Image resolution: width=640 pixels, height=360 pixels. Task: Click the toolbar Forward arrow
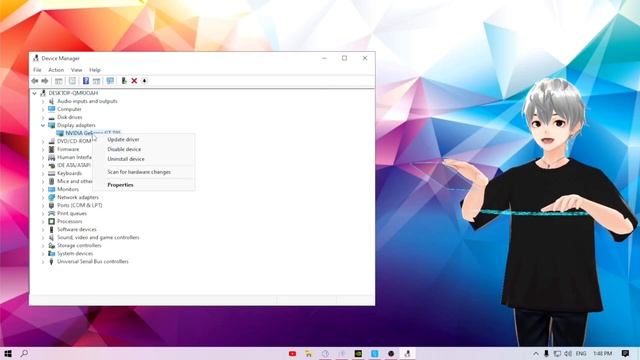click(x=45, y=81)
